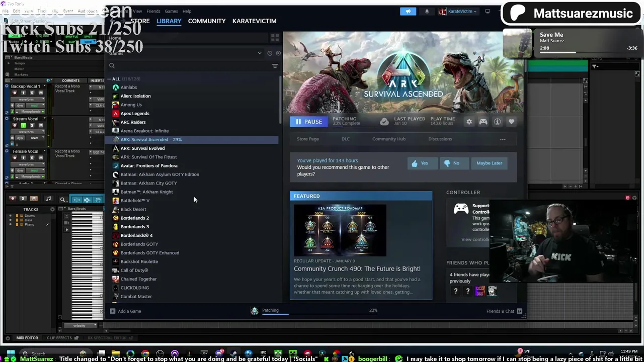Open File Explorer from the taskbar
Viewport: 644px width, 362px height.
(115, 353)
